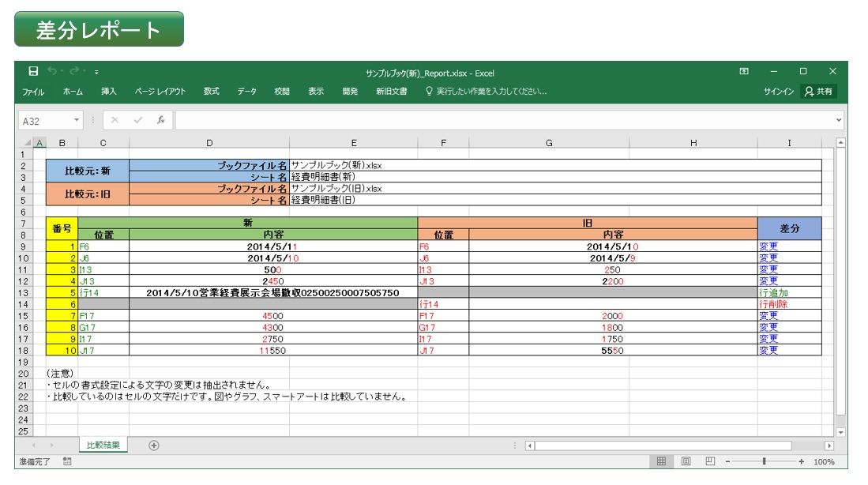This screenshot has width=868, height=485.
Task: Click the add new sheet plus button
Action: pyautogui.click(x=154, y=446)
